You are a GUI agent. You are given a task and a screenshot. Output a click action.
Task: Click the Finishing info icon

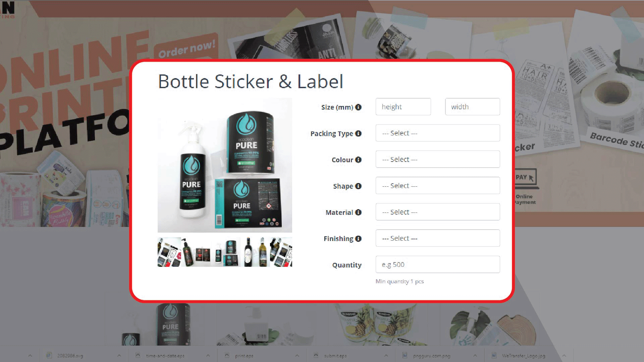(x=358, y=239)
